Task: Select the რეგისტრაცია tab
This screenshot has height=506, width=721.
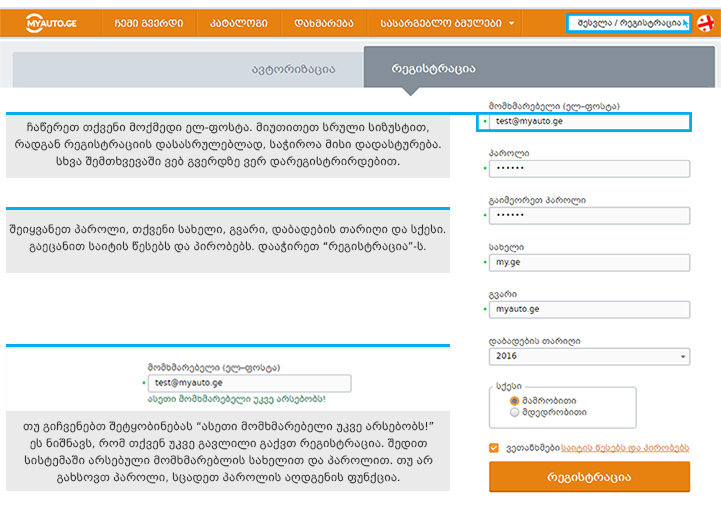Action: click(539, 68)
